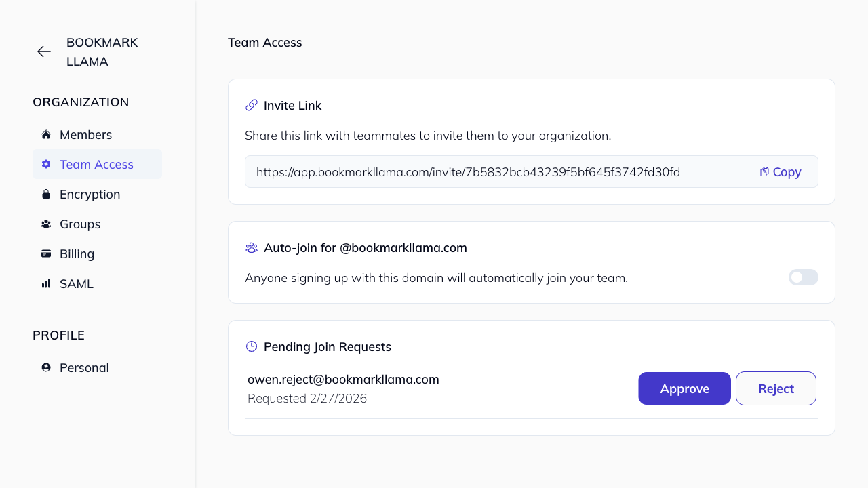Reject the pending join request
The width and height of the screenshot is (868, 488).
(x=776, y=388)
